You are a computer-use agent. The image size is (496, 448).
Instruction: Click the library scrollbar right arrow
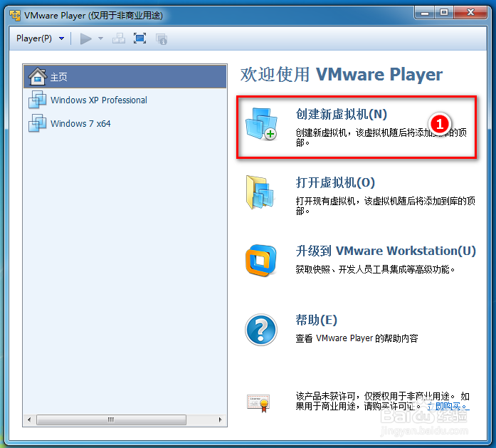click(x=220, y=420)
